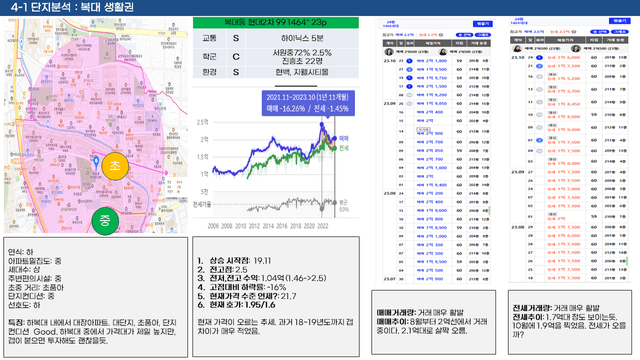640x360 pixels.
Task: Click the second agent avatar in right listing panel
Action: pos(576,49)
